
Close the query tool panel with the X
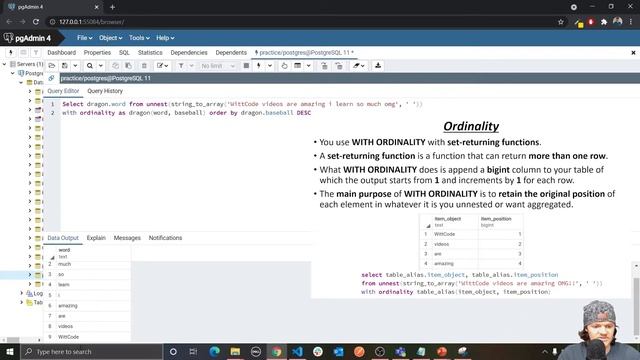click(633, 53)
